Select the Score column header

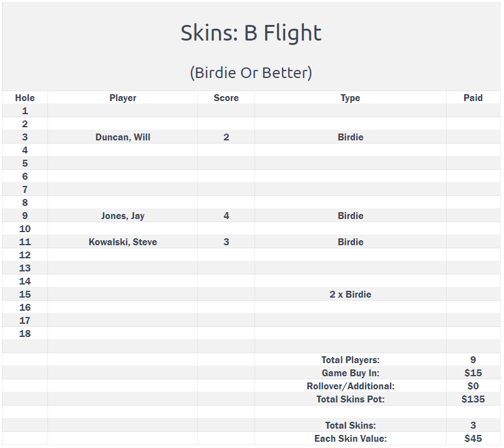[226, 98]
